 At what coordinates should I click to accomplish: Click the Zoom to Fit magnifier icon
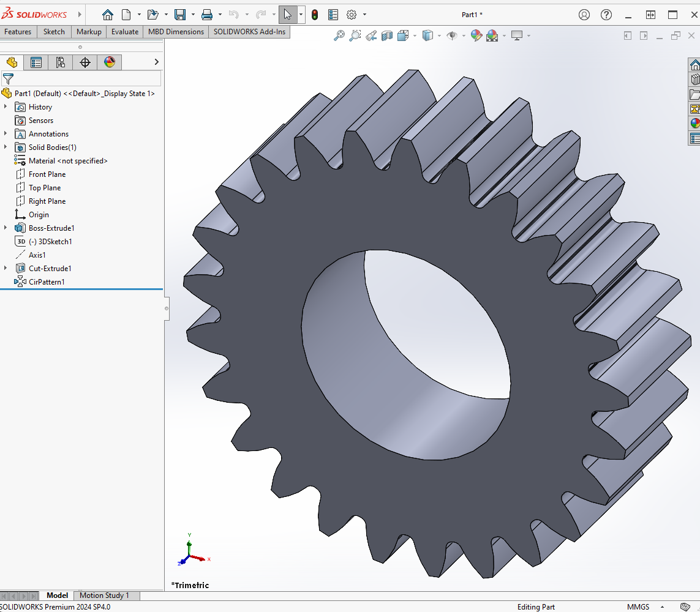[x=339, y=36]
